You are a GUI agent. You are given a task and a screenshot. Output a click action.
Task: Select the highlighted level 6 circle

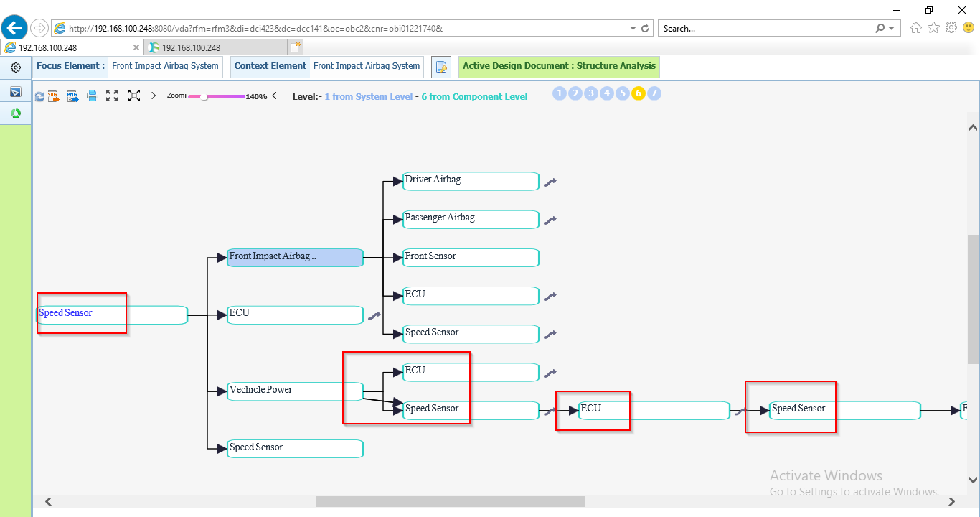click(639, 93)
